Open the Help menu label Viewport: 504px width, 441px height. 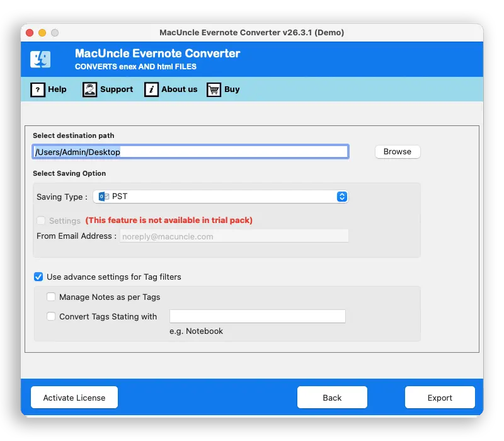pos(57,89)
